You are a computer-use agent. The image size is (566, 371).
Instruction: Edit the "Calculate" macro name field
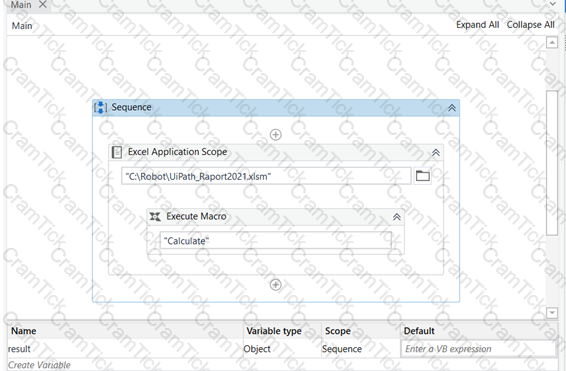276,240
